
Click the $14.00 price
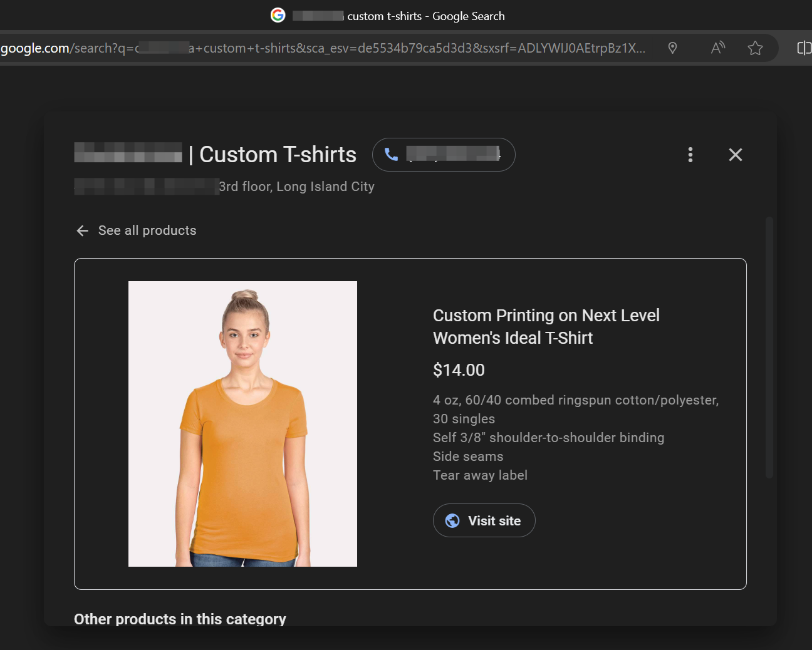[x=459, y=370]
